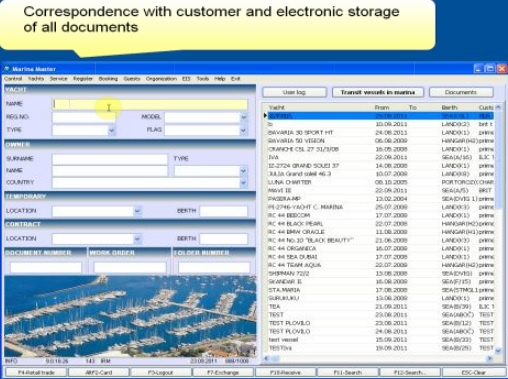Click the From column header

point(382,107)
